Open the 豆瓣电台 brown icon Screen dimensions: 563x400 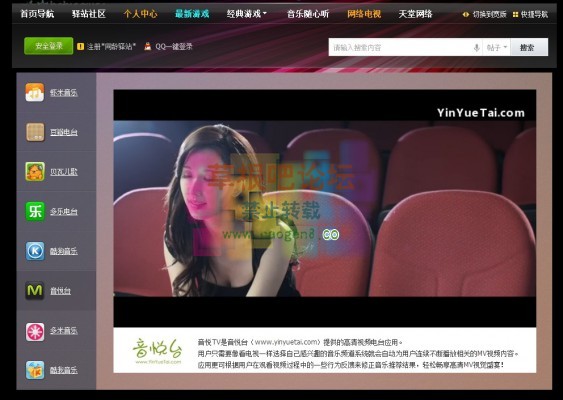tap(35, 132)
